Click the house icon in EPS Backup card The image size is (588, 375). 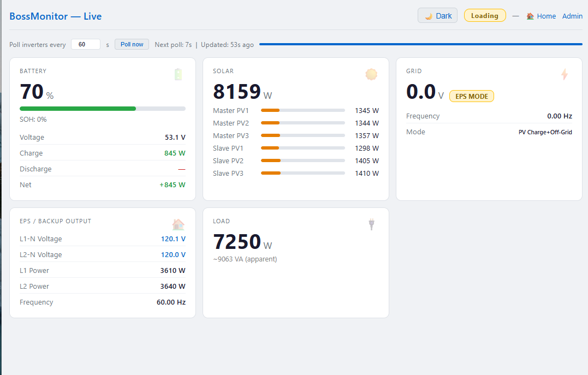(178, 225)
